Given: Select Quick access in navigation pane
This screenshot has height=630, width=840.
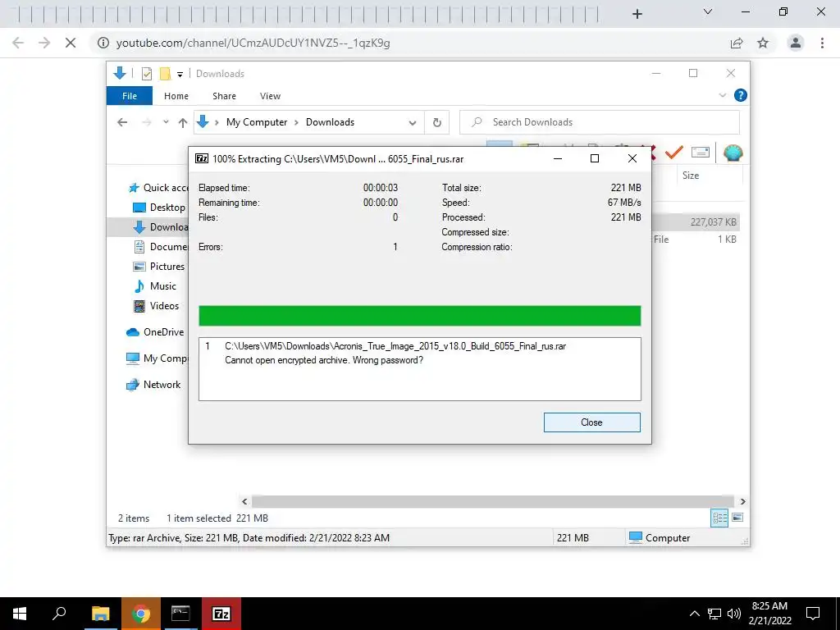Looking at the screenshot, I should coord(158,188).
